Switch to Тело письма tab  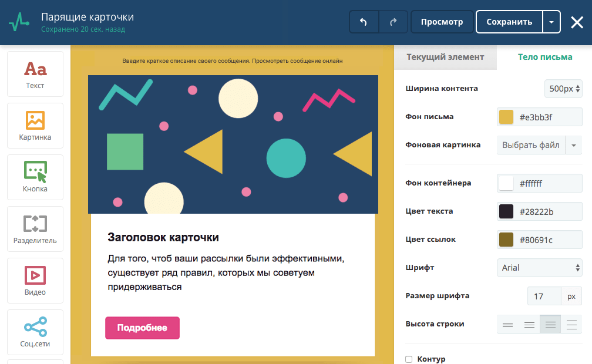coord(545,57)
